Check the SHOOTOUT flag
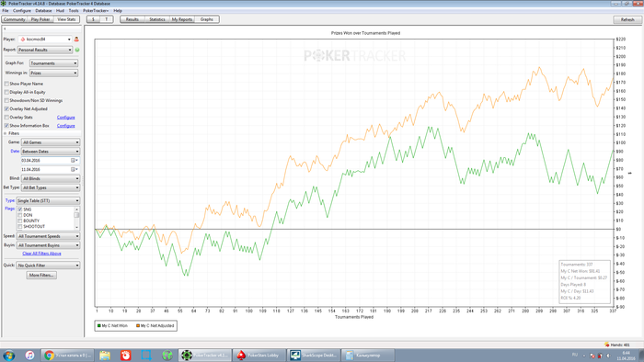The width and height of the screenshot is (644, 362). click(x=19, y=227)
